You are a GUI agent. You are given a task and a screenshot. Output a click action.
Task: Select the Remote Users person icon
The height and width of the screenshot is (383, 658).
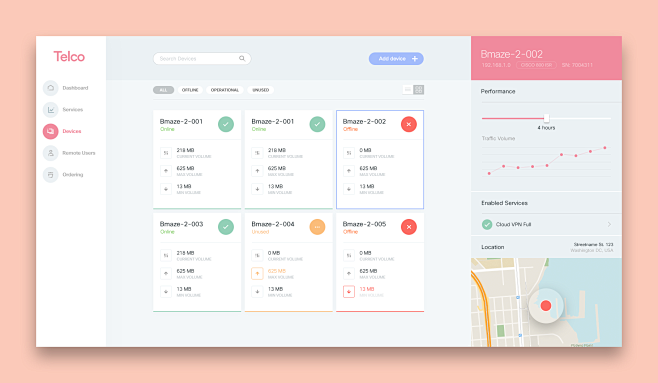tap(50, 153)
